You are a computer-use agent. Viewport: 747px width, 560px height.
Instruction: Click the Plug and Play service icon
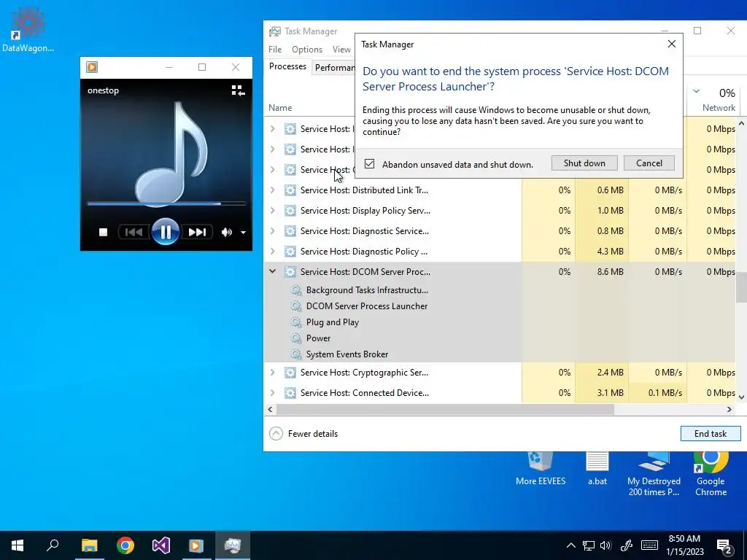296,322
